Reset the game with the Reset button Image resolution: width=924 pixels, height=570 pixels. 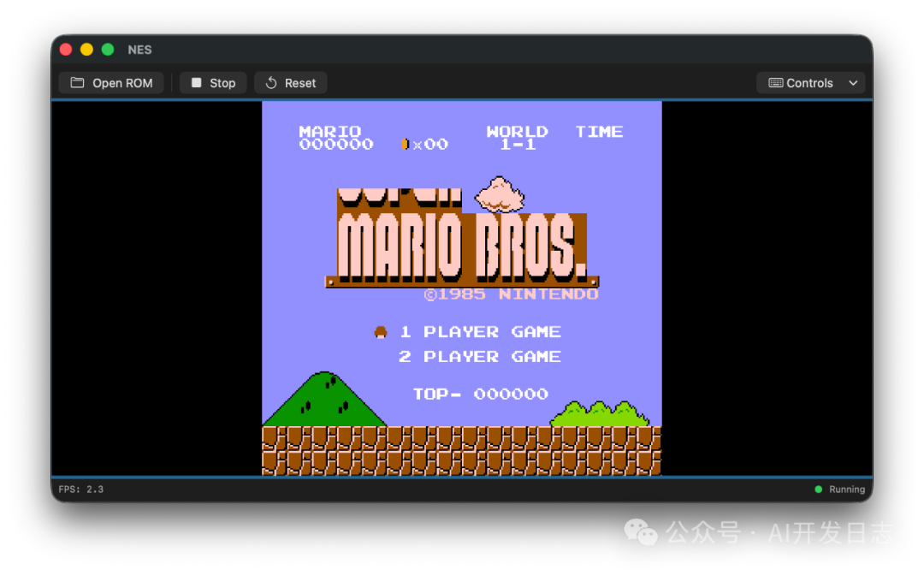[291, 83]
